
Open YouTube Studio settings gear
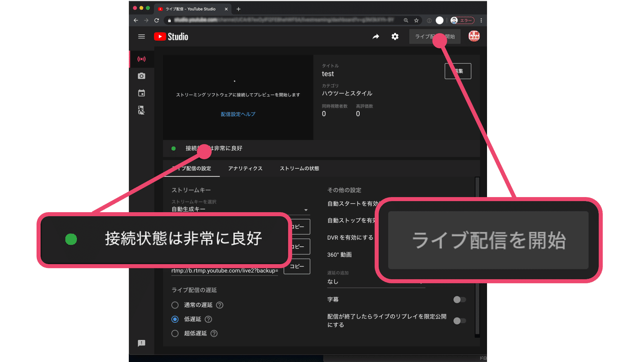tap(395, 36)
